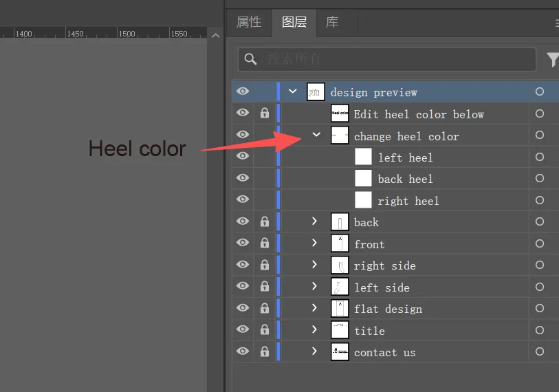Hide the change heel color group
Image resolution: width=559 pixels, height=392 pixels.
click(243, 135)
